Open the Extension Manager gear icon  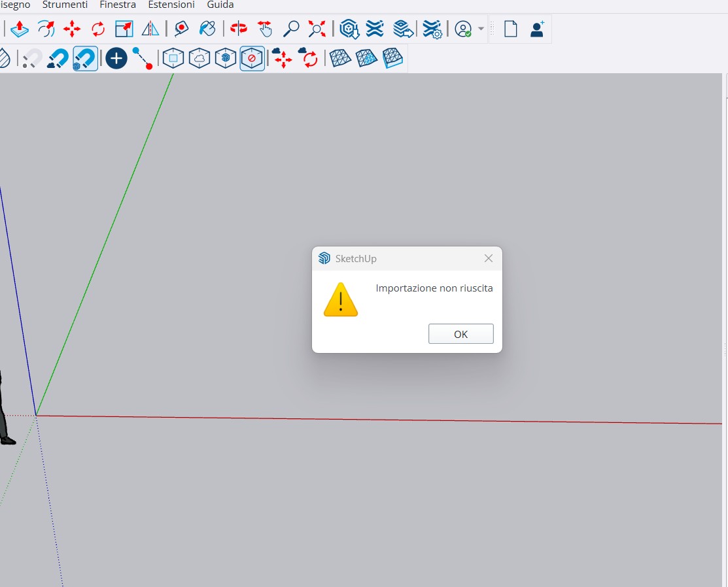(x=432, y=29)
